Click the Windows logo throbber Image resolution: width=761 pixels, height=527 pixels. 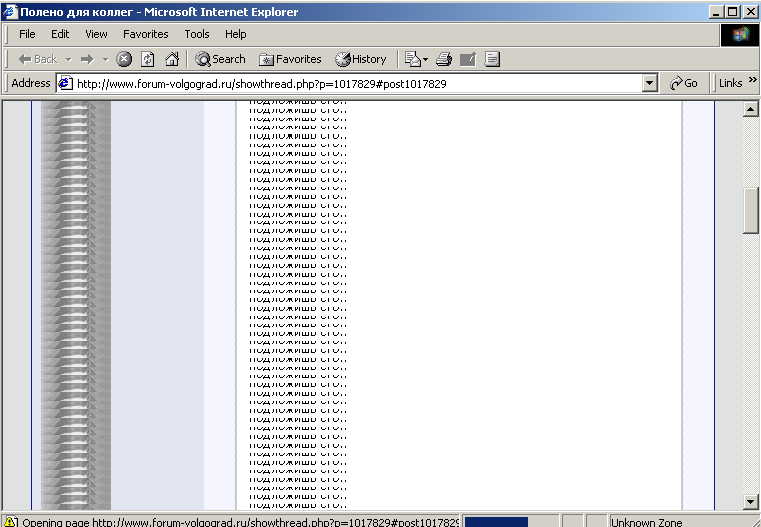click(740, 34)
